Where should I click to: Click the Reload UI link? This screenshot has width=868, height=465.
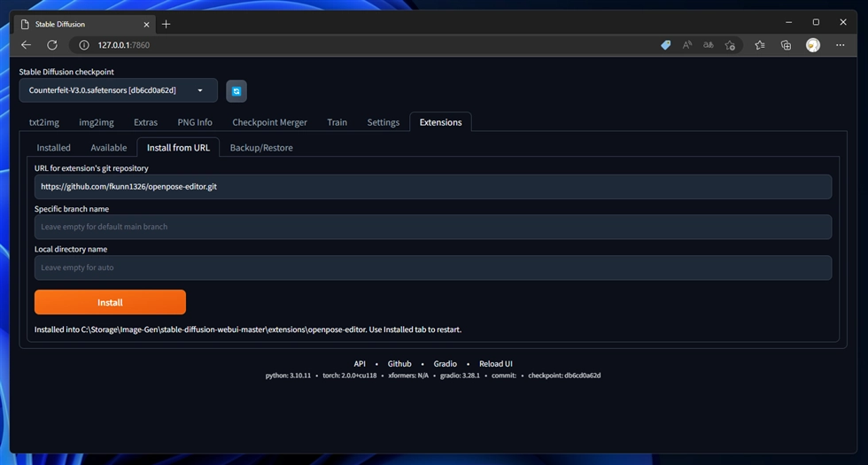point(496,364)
